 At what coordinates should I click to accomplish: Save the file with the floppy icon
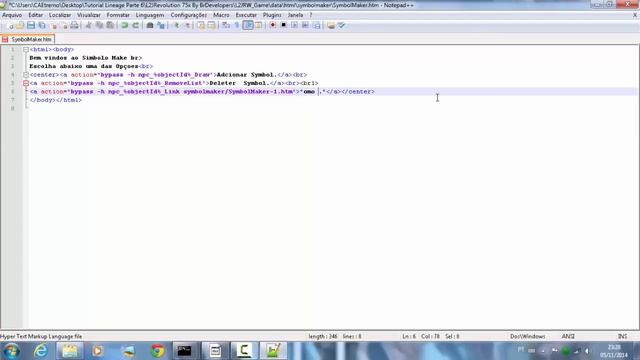pos(31,25)
